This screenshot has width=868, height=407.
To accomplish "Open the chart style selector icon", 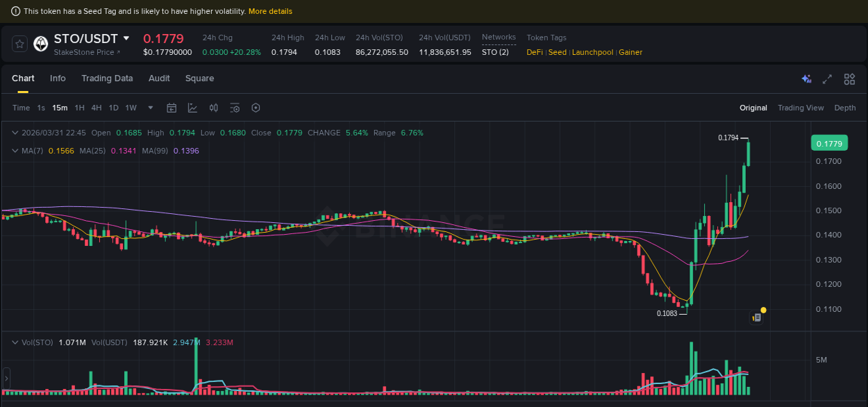I will 193,108.
